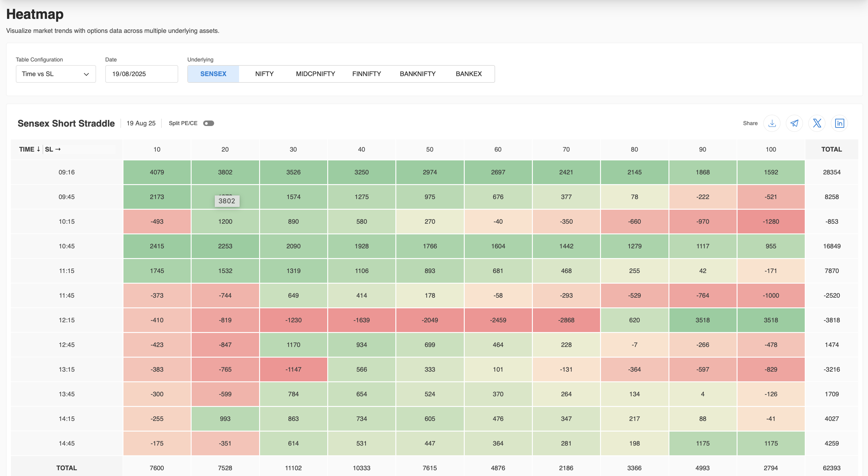868x476 pixels.
Task: Toggle the Split PE/CE switch
Action: (209, 123)
